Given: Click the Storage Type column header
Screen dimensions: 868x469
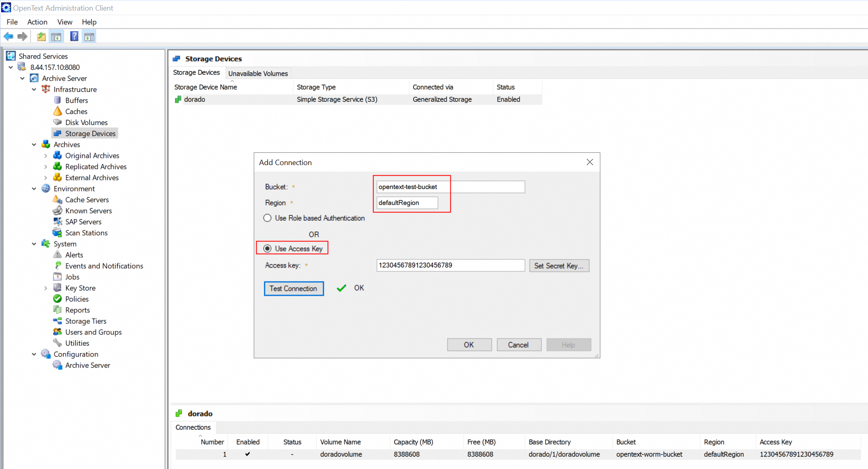Looking at the screenshot, I should (351, 87).
